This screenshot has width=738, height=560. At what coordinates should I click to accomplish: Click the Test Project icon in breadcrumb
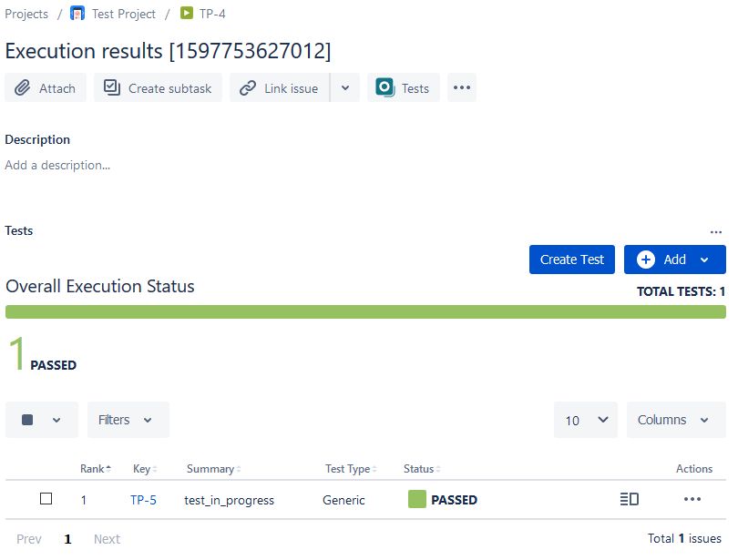[77, 14]
